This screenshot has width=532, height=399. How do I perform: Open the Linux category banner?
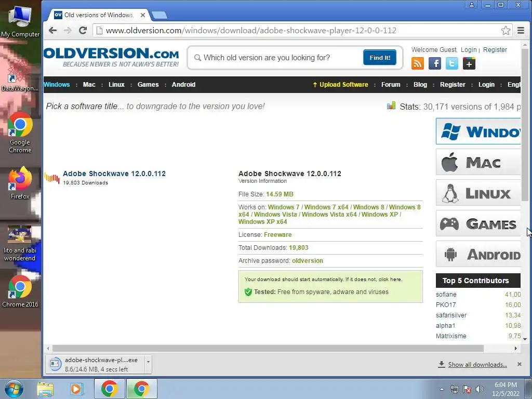pos(478,193)
